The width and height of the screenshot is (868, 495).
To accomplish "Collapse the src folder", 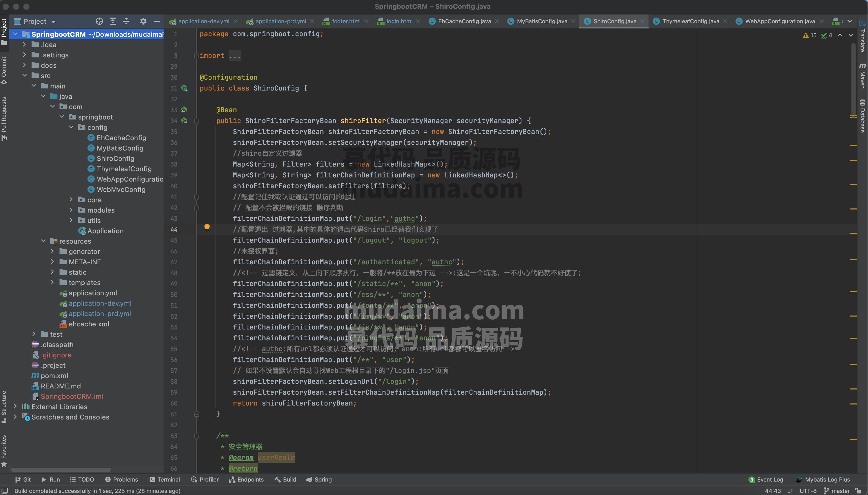I will [25, 76].
